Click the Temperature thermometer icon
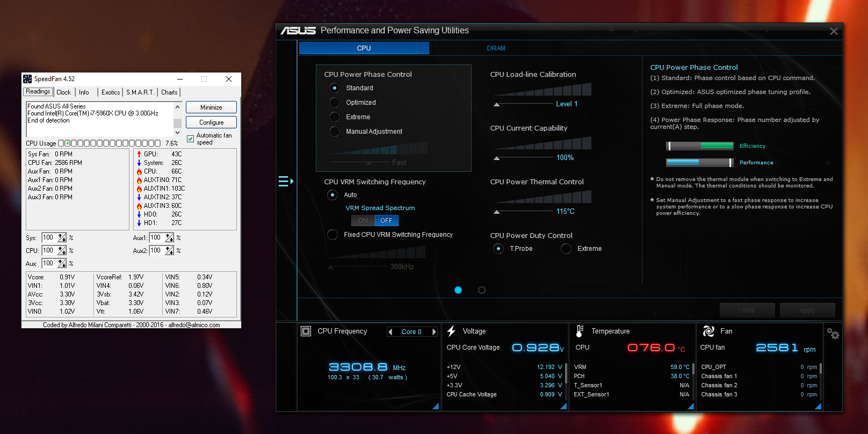Image resolution: width=868 pixels, height=434 pixels. pyautogui.click(x=580, y=331)
